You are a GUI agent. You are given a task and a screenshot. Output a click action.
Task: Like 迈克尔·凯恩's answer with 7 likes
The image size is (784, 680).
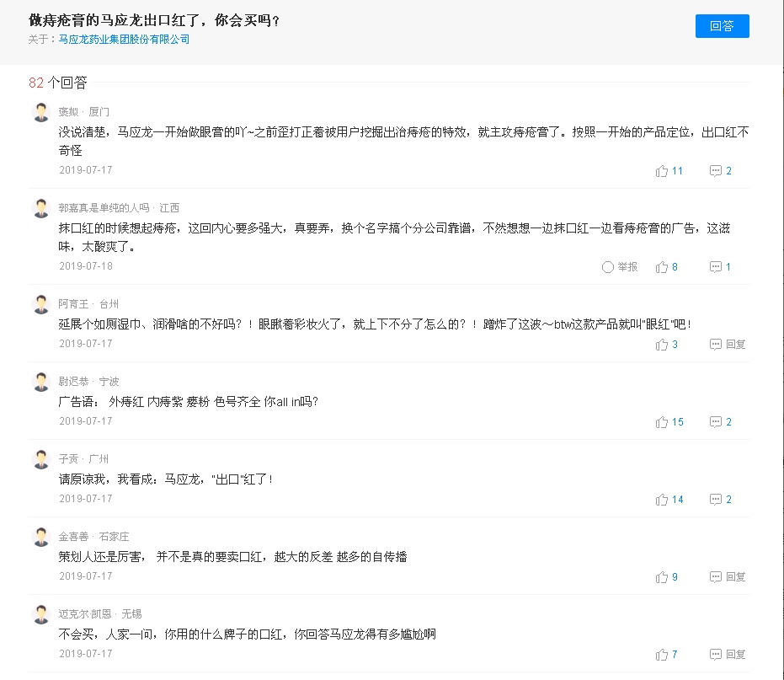point(666,655)
